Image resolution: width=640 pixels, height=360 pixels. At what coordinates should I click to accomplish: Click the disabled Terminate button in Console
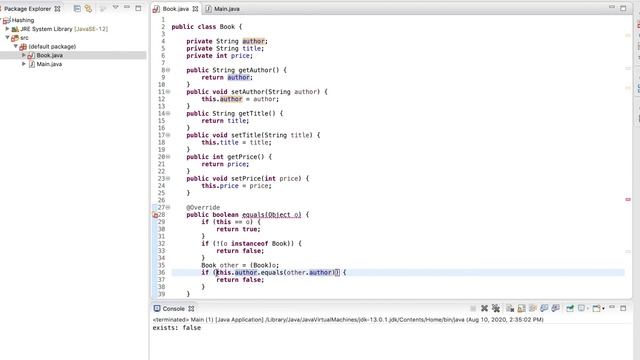point(473,309)
